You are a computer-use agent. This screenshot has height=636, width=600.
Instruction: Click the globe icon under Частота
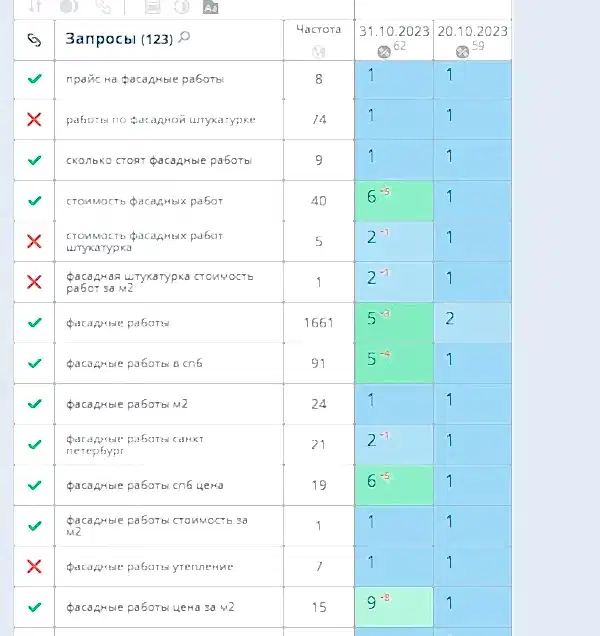(319, 51)
